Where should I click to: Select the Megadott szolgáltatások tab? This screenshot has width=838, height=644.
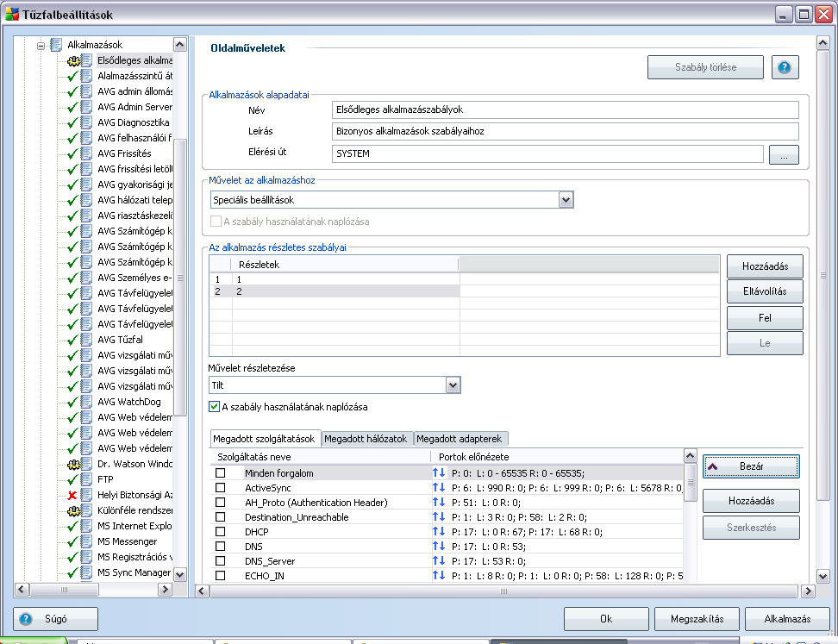coord(264,439)
